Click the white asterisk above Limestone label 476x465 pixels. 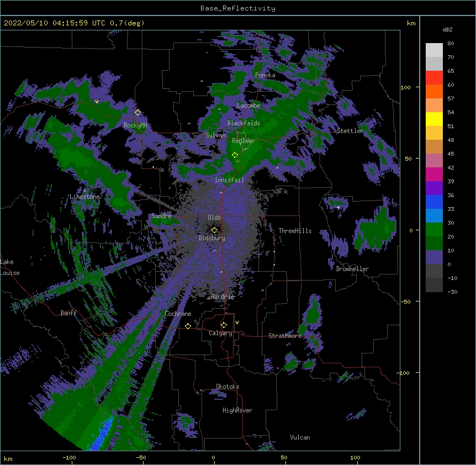84,191
